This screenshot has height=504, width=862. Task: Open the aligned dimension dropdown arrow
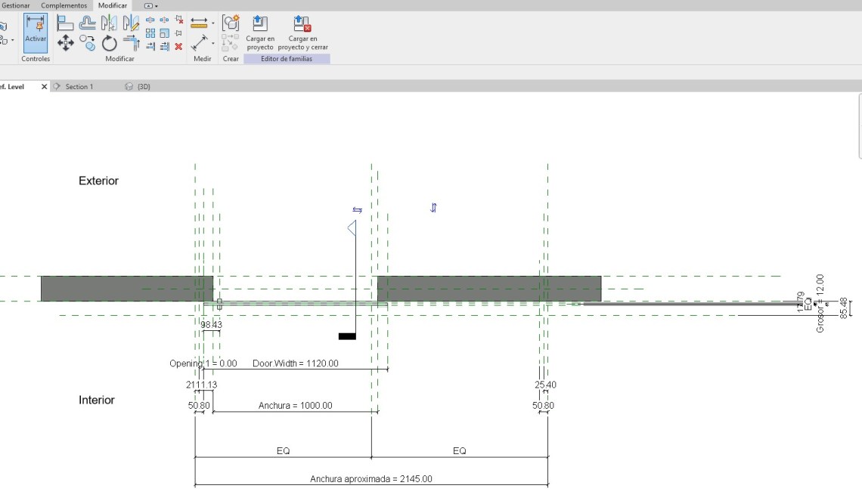pos(213,43)
